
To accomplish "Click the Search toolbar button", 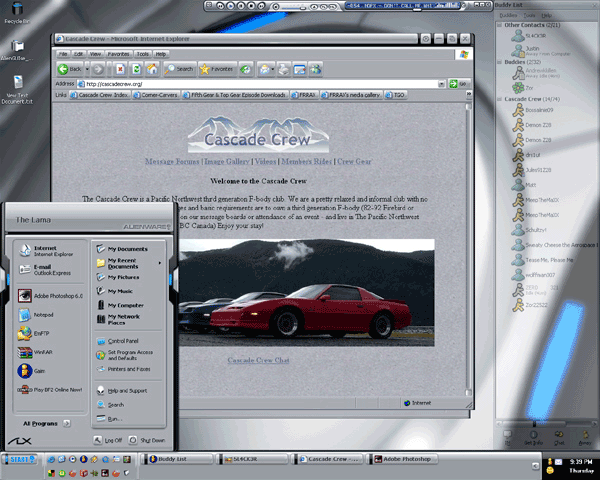I will [179, 69].
